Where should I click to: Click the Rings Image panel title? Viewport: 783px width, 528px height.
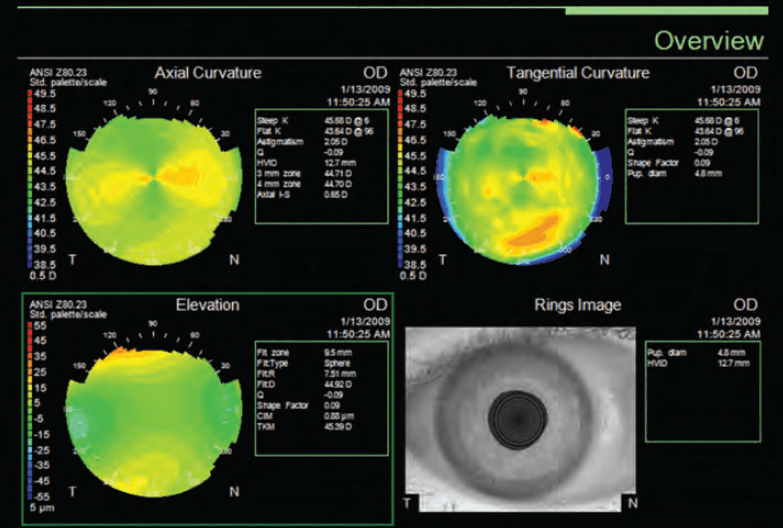[578, 305]
